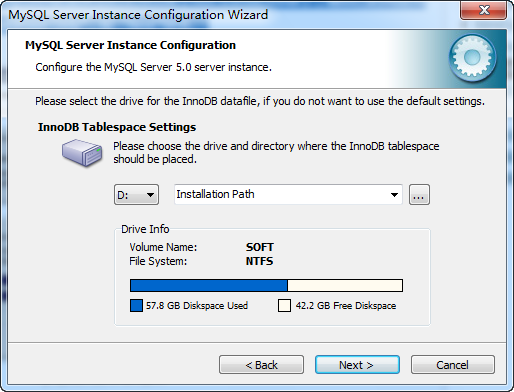Click the disk usage bar in Drive Info

tap(266, 286)
